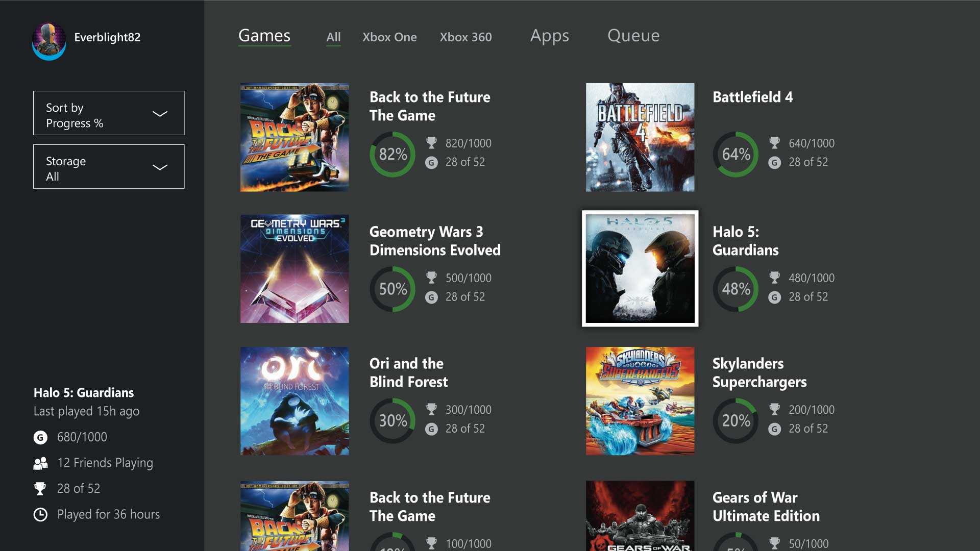Screen dimensions: 980x551
Task: Click the G icon in the Halo 5 game card
Action: 774,297
